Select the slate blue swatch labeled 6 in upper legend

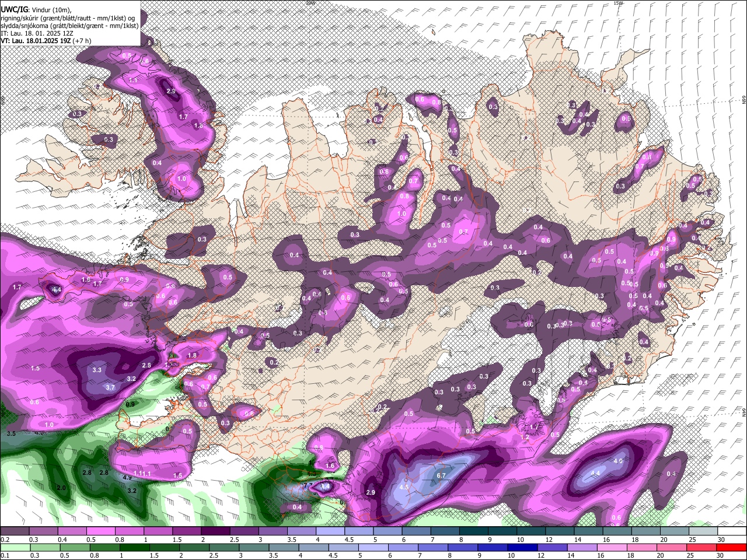pyautogui.click(x=417, y=531)
